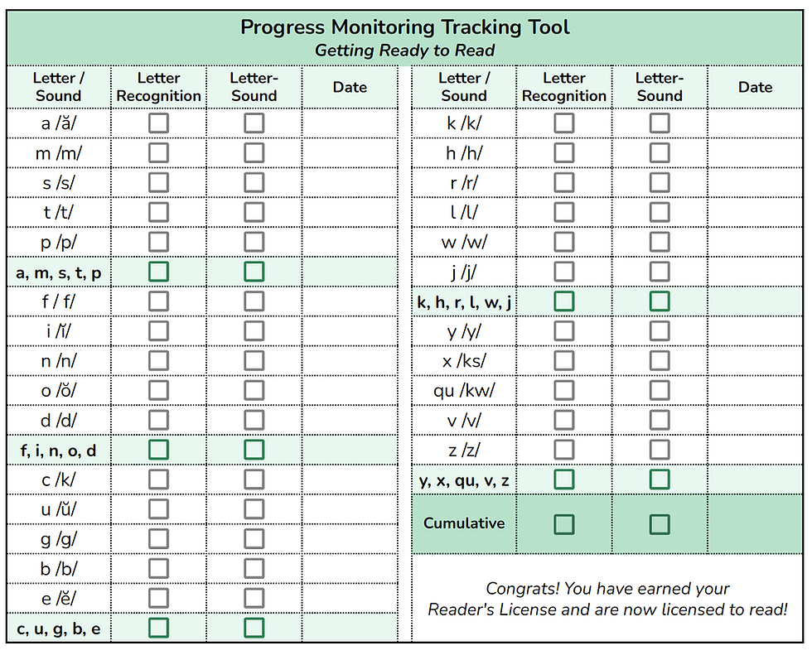
Task: Click the Date cell for x /ks/
Action: tap(755, 361)
